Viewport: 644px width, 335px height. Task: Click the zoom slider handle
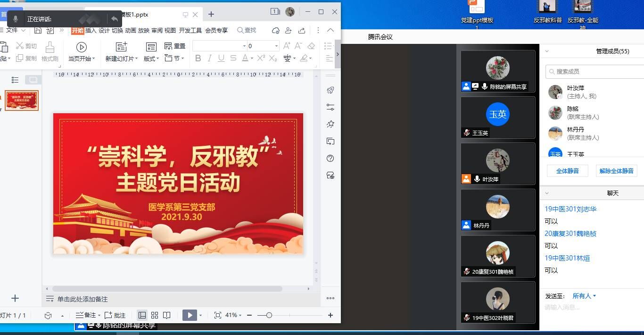[x=269, y=315]
